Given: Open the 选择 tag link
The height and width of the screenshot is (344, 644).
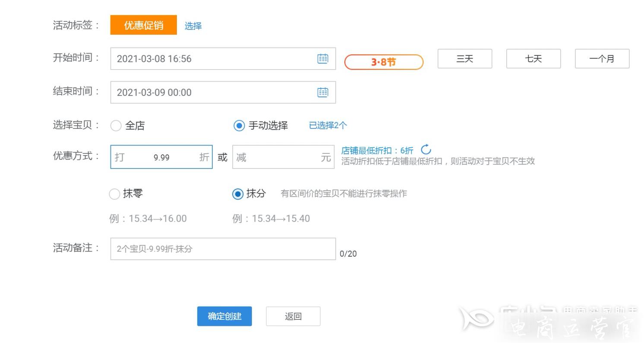Looking at the screenshot, I should (193, 26).
